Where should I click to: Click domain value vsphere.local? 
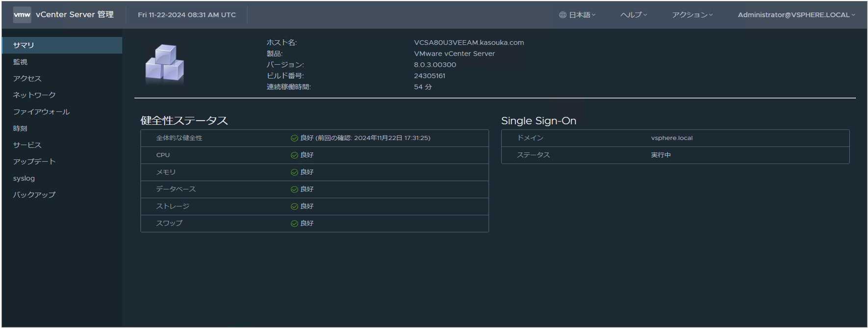tap(672, 138)
